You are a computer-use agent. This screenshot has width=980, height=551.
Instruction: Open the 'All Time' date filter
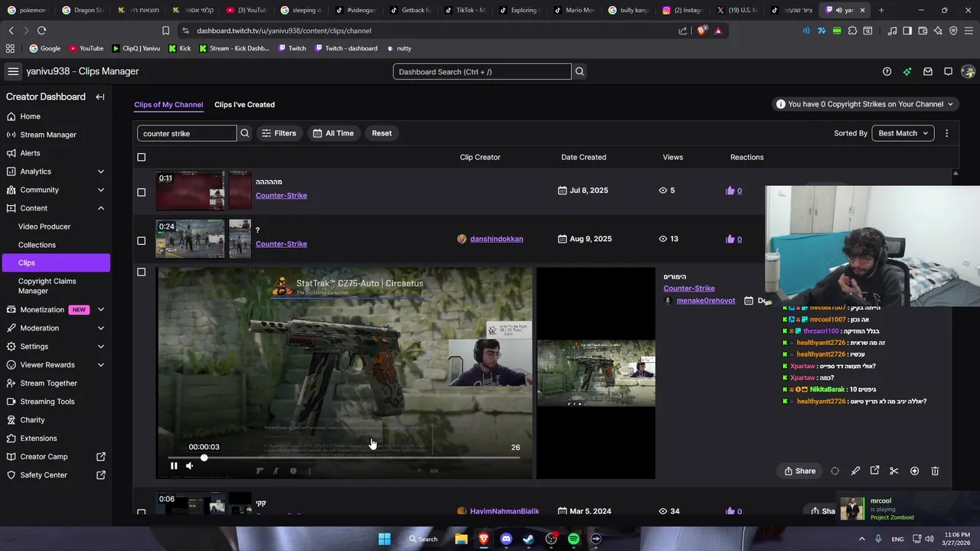[x=333, y=133]
